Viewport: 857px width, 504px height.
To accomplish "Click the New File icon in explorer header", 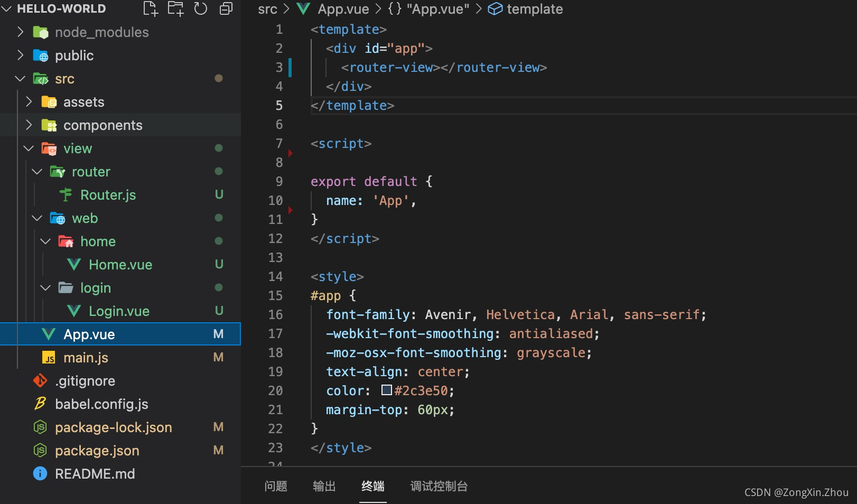I will pyautogui.click(x=150, y=8).
